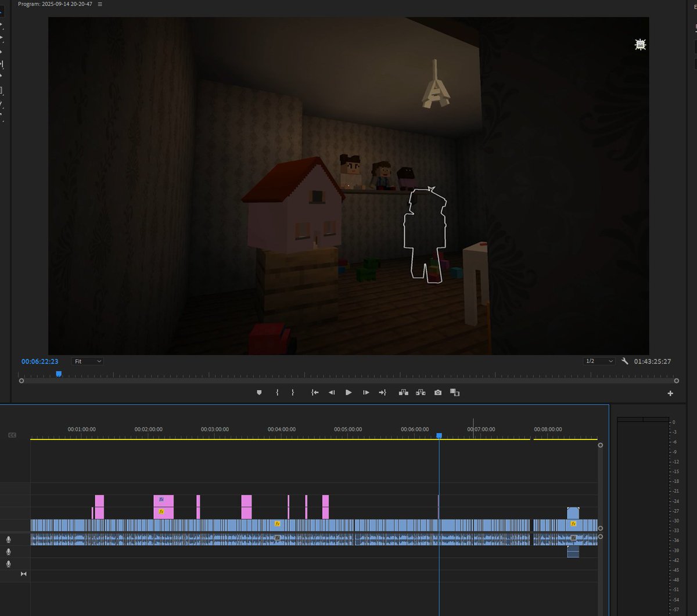The image size is (697, 616).
Task: Export a frame with the camera icon
Action: click(x=438, y=392)
